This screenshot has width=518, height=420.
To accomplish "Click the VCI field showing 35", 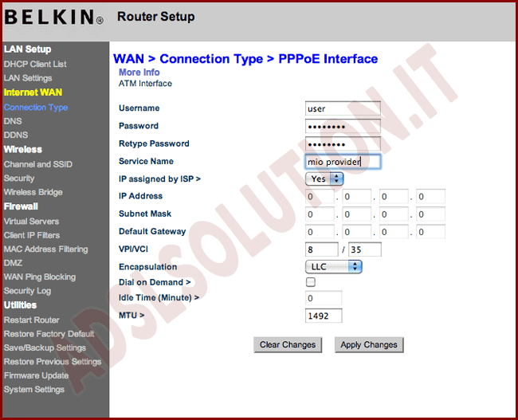I will point(365,249).
